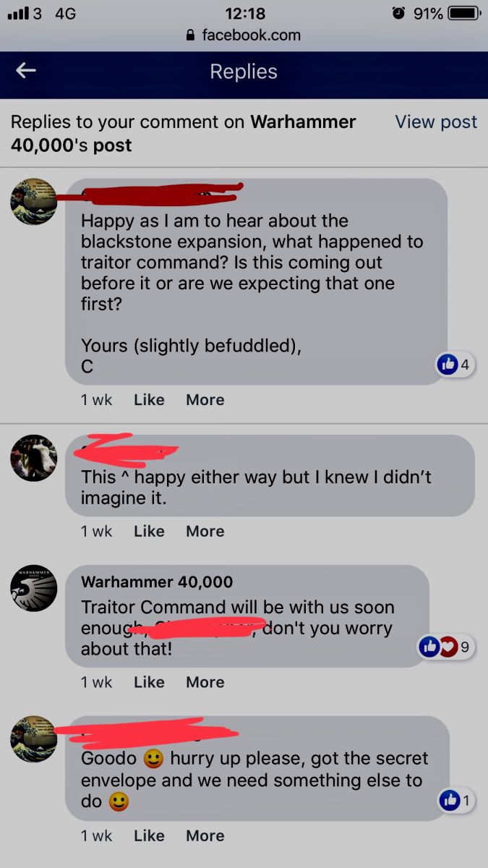This screenshot has height=868, width=488.
Task: Tap the back arrow in Replies header
Action: [26, 70]
